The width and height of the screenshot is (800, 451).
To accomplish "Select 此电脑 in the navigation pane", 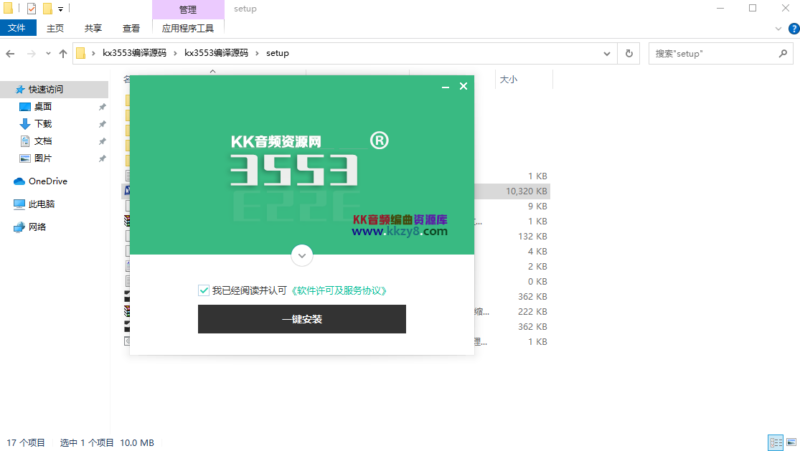I will click(41, 204).
